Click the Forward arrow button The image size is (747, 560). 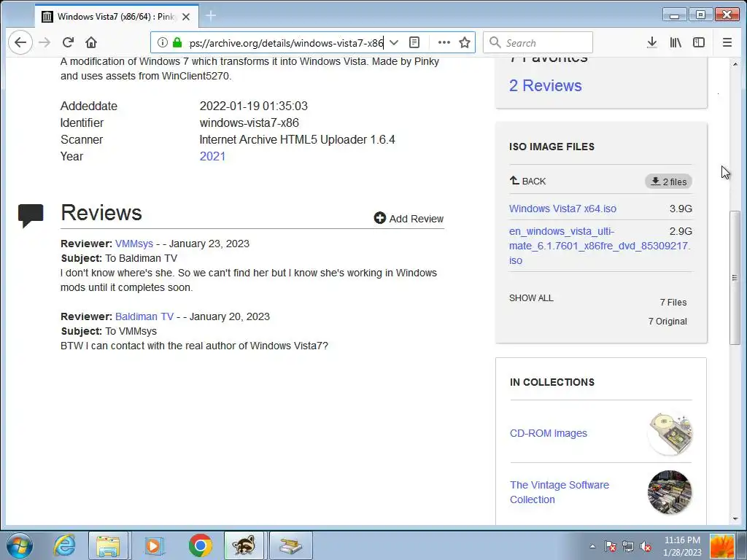coord(44,43)
